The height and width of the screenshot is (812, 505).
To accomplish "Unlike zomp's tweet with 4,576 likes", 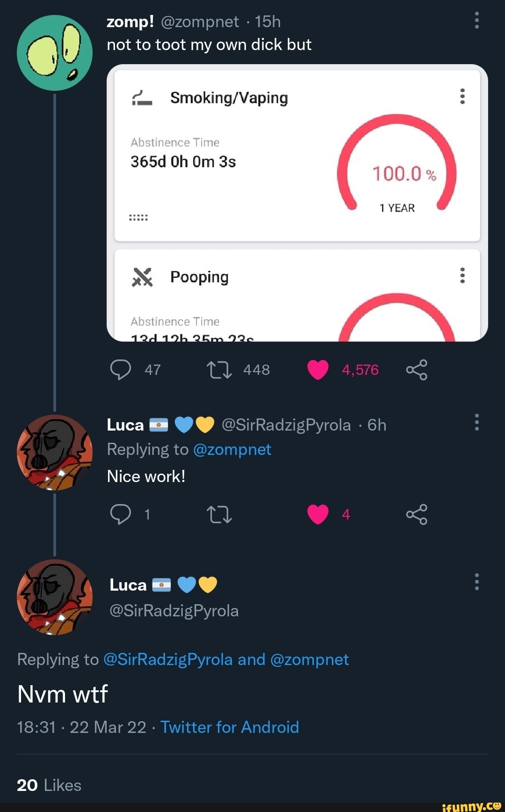I will pos(318,370).
